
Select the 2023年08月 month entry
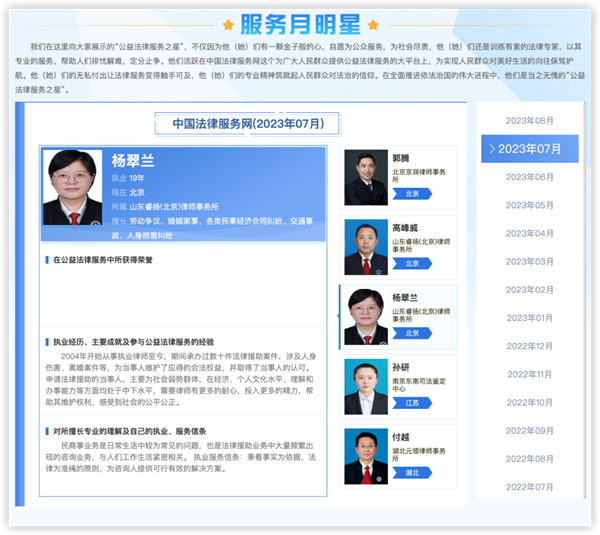click(x=529, y=121)
